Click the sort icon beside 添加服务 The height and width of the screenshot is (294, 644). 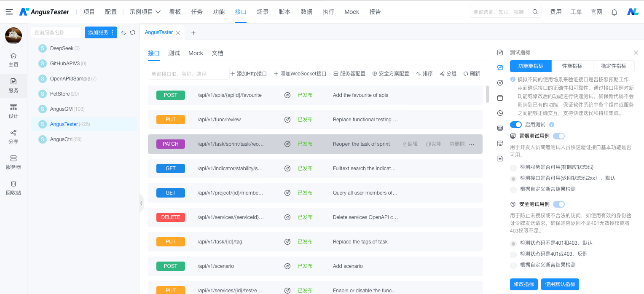(123, 32)
